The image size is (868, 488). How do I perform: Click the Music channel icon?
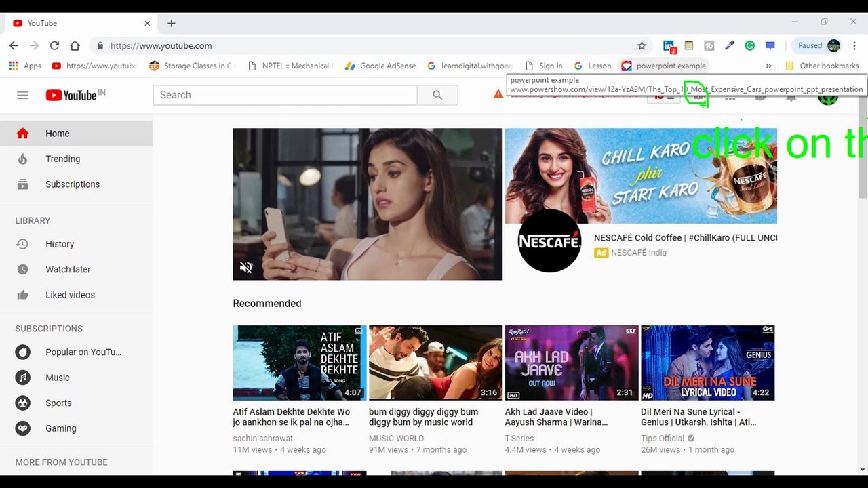pos(23,378)
